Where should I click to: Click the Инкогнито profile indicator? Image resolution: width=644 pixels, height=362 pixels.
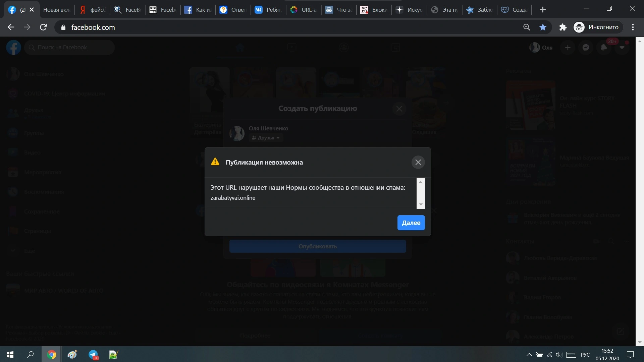[x=598, y=27]
